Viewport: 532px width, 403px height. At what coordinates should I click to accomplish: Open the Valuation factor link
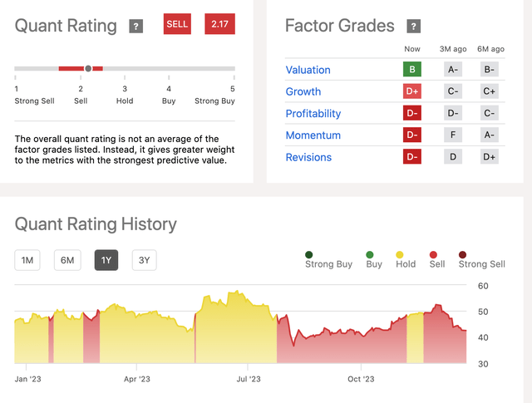pyautogui.click(x=308, y=70)
